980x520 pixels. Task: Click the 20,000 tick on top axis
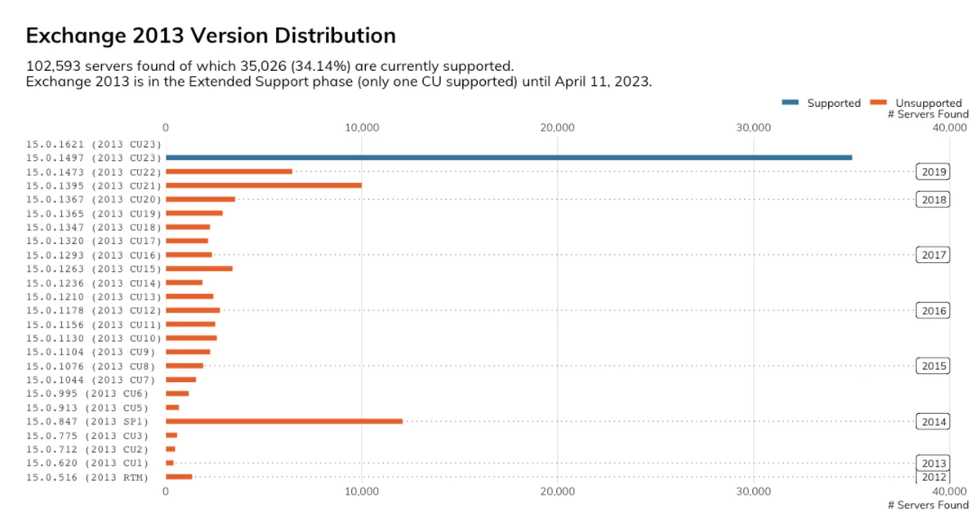click(557, 127)
